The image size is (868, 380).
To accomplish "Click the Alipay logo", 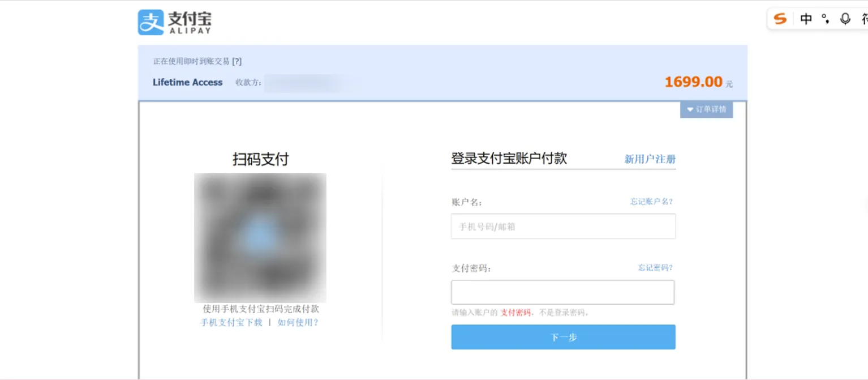I will [x=173, y=22].
